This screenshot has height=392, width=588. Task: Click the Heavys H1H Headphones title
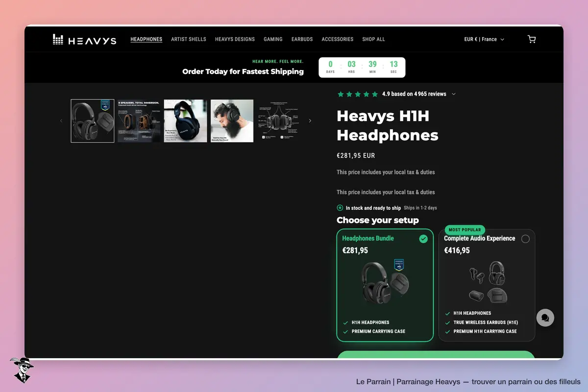coord(388,125)
